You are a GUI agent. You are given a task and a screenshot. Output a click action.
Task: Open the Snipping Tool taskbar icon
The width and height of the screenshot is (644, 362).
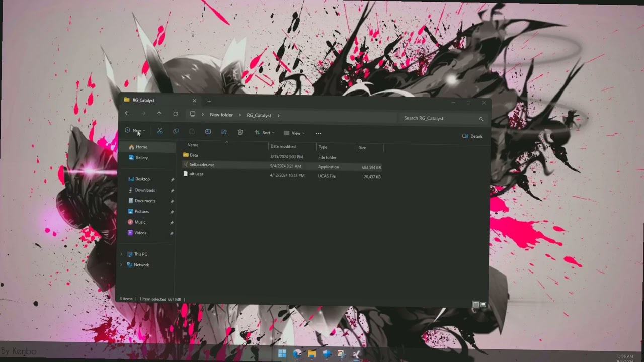(342, 354)
